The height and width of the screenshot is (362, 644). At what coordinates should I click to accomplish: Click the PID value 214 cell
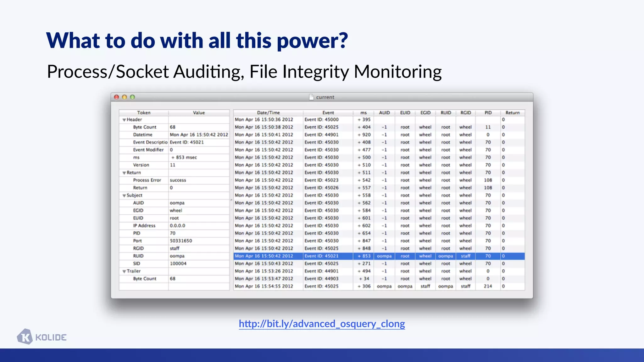(488, 286)
